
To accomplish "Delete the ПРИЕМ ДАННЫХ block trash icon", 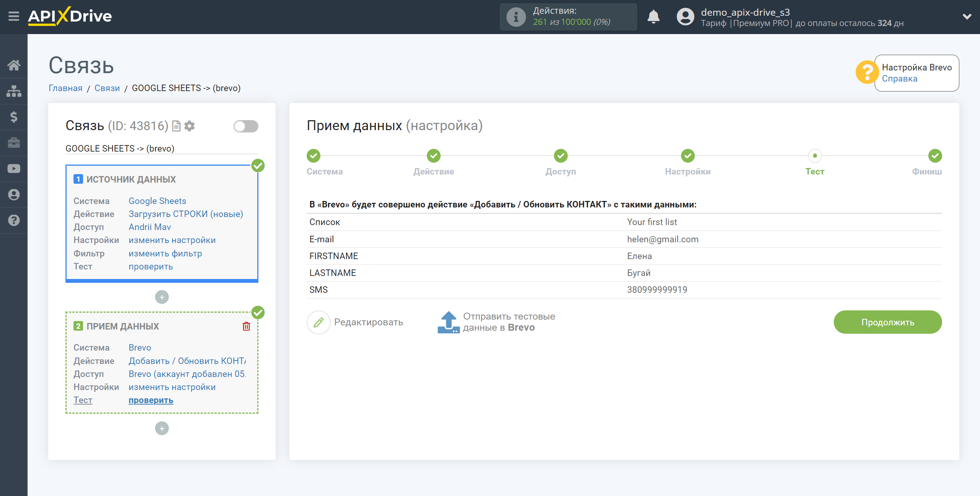I will coord(246,326).
